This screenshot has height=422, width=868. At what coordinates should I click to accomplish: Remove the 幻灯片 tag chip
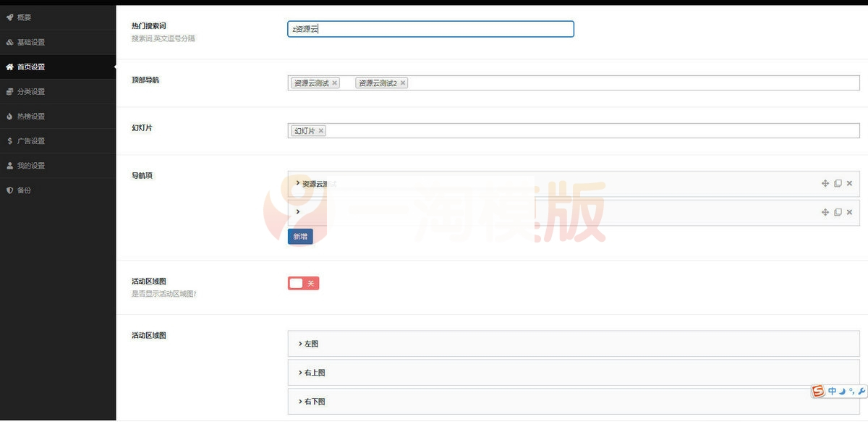[x=320, y=130]
